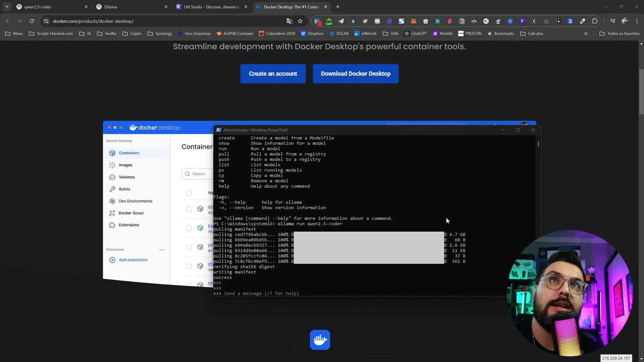Click the PowerShell window scrollbar thumb
This screenshot has height=362, width=644.
pyautogui.click(x=538, y=144)
